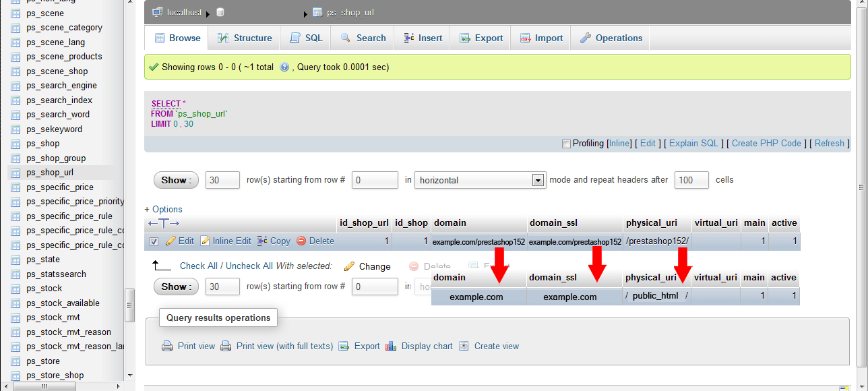868x391 pixels.
Task: Click the Inline Edit icon in row
Action: click(x=206, y=241)
